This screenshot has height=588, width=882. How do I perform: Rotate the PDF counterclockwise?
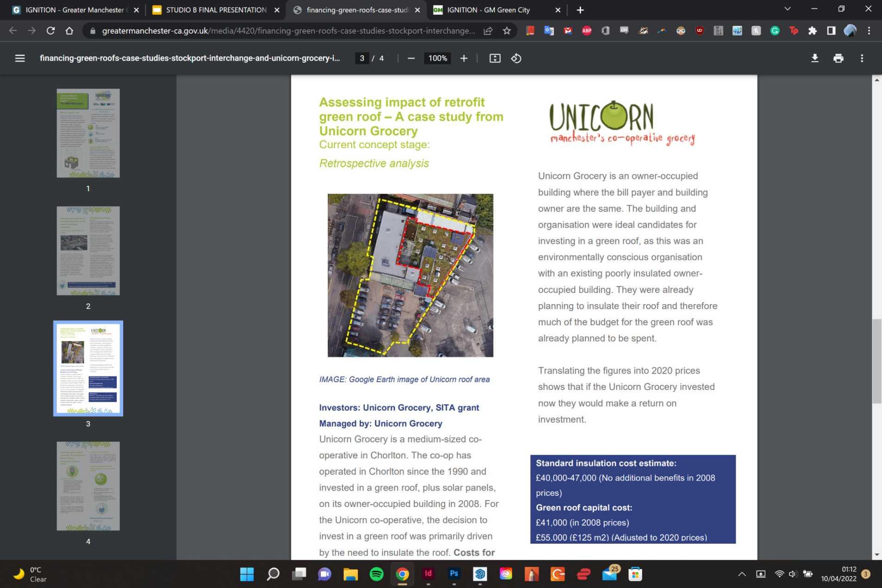(x=516, y=58)
